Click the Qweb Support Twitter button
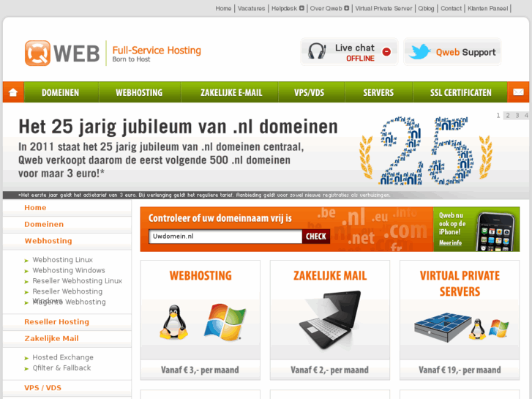 (x=453, y=52)
